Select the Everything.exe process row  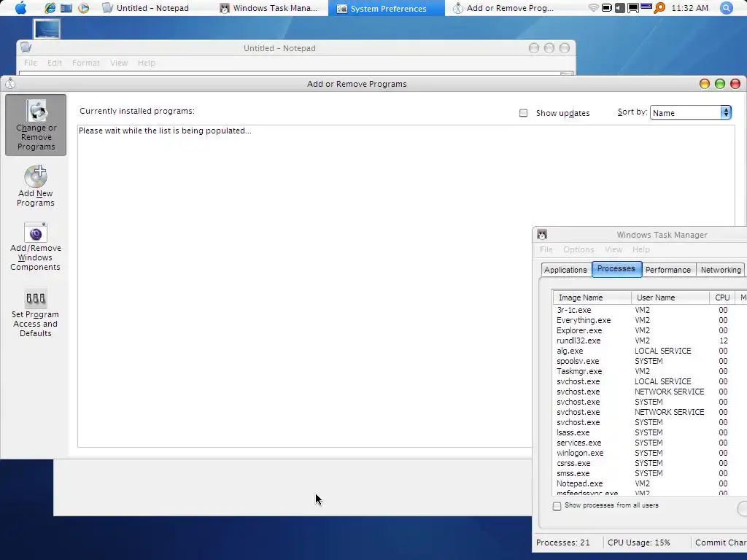point(650,321)
